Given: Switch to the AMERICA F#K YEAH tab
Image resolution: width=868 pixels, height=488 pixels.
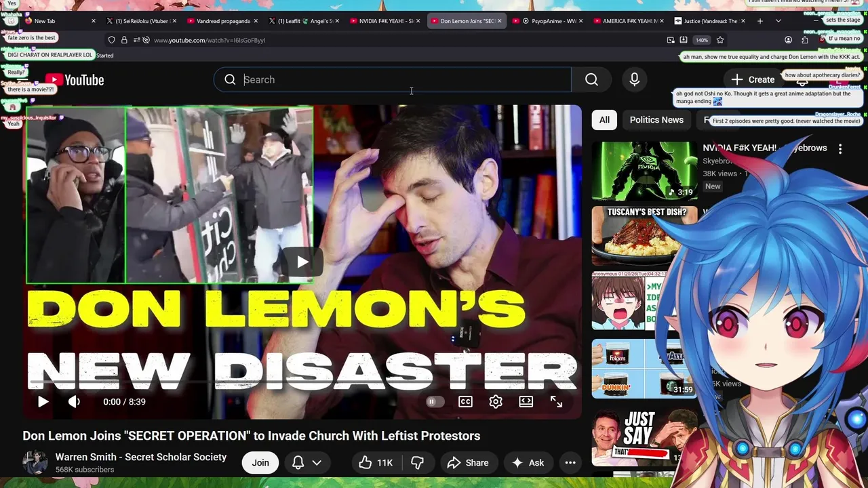Looking at the screenshot, I should [x=629, y=21].
